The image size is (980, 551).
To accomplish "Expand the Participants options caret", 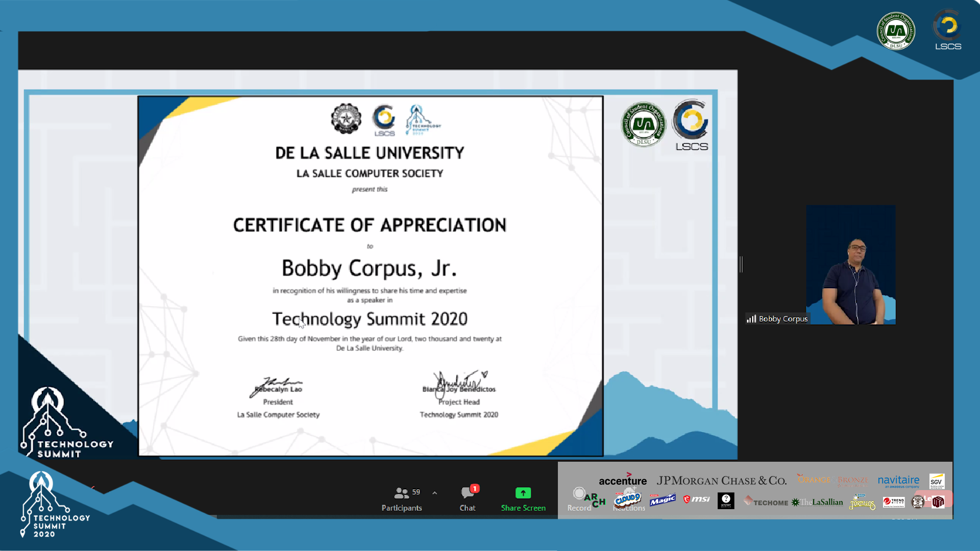I will point(434,493).
